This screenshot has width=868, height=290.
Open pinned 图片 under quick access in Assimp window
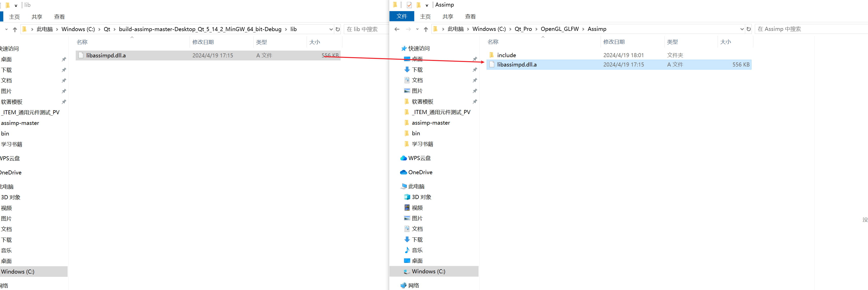point(417,91)
